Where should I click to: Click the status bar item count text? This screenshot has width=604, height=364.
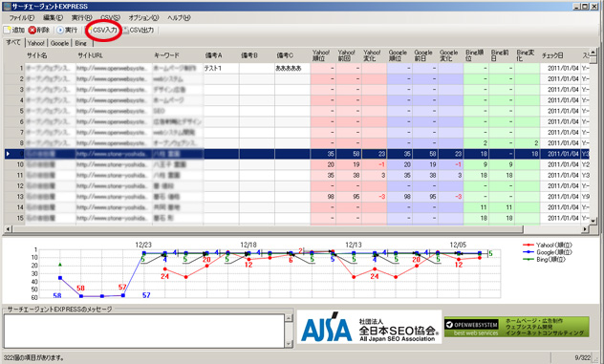point(33,358)
